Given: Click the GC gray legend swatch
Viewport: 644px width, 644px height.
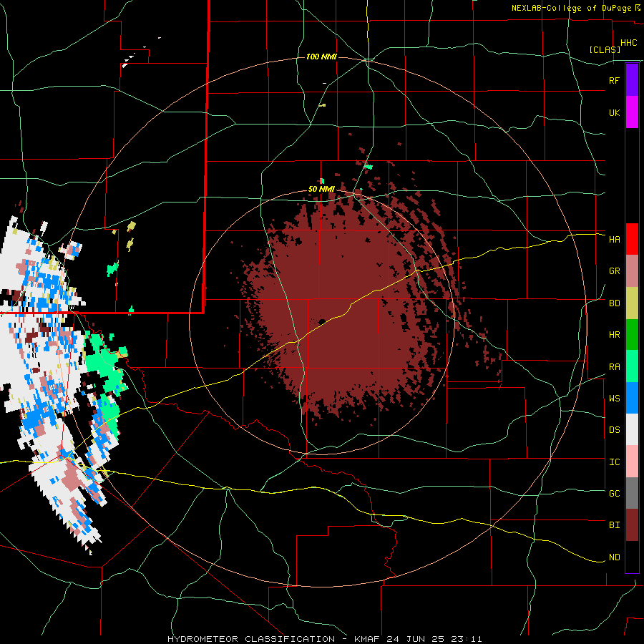Looking at the screenshot, I should tap(632, 493).
